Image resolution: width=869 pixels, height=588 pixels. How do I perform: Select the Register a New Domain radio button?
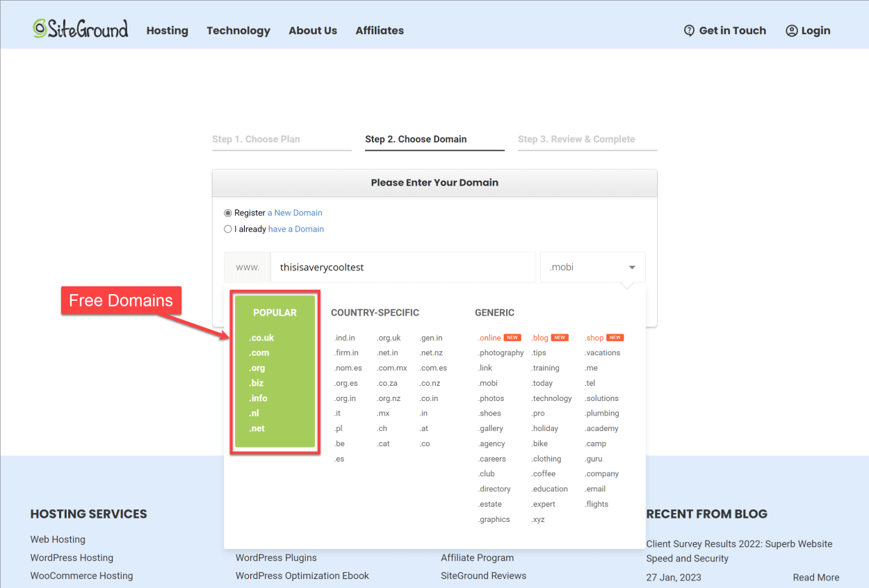click(228, 213)
